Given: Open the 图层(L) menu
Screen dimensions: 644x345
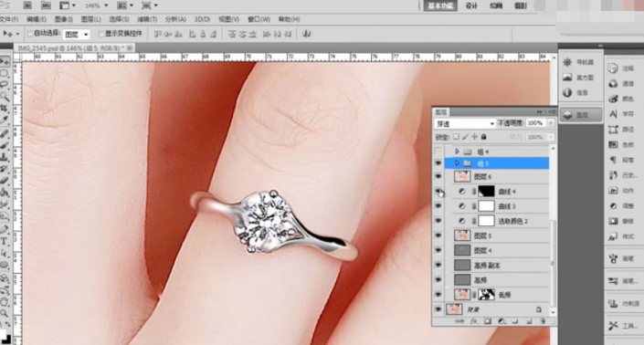Looking at the screenshot, I should [90, 19].
